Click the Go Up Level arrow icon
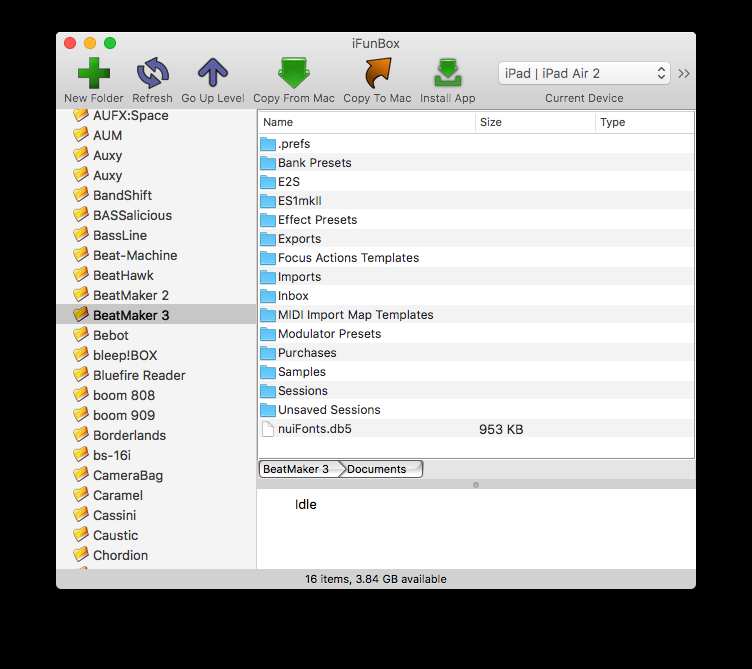This screenshot has width=752, height=669. 212,73
